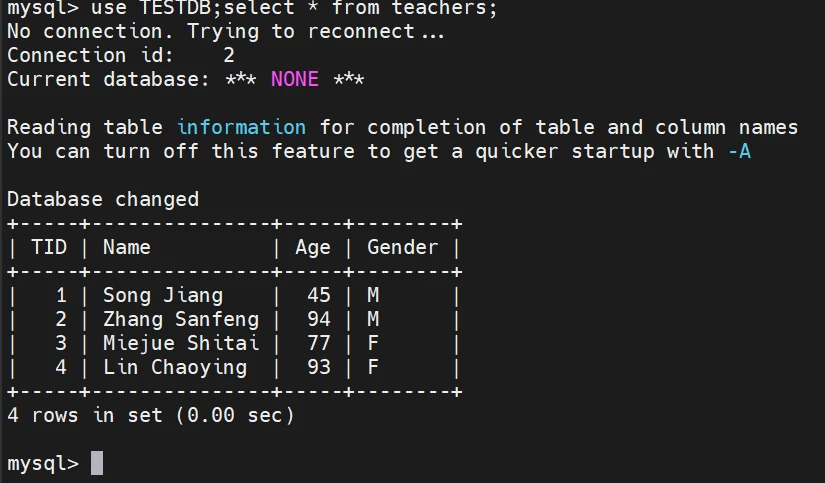Click the blue word 'information'
This screenshot has width=825, height=483.
241,127
